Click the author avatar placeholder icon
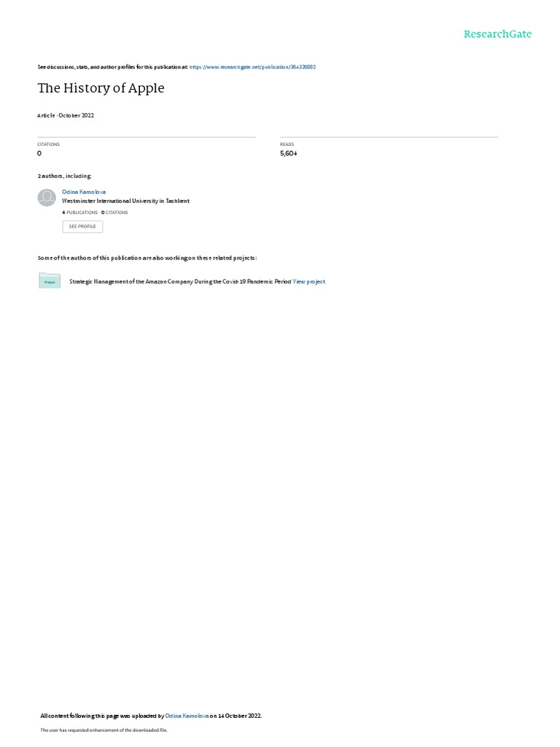The height and width of the screenshot is (747, 560). pyautogui.click(x=47, y=197)
